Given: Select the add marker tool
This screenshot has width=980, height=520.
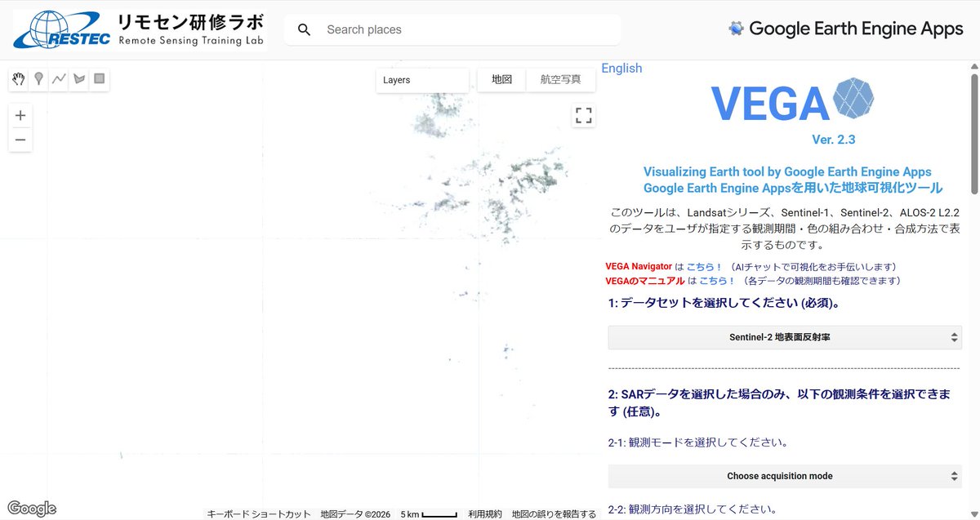Looking at the screenshot, I should click(x=38, y=79).
